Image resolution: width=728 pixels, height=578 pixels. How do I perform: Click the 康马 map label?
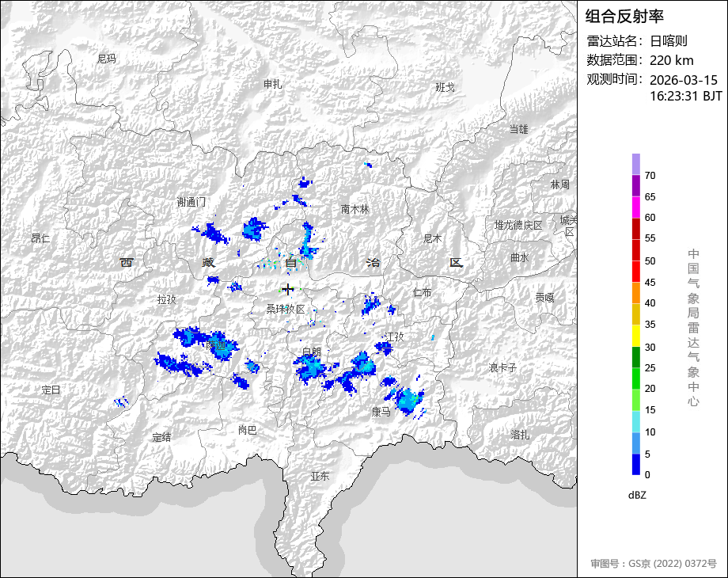point(381,412)
